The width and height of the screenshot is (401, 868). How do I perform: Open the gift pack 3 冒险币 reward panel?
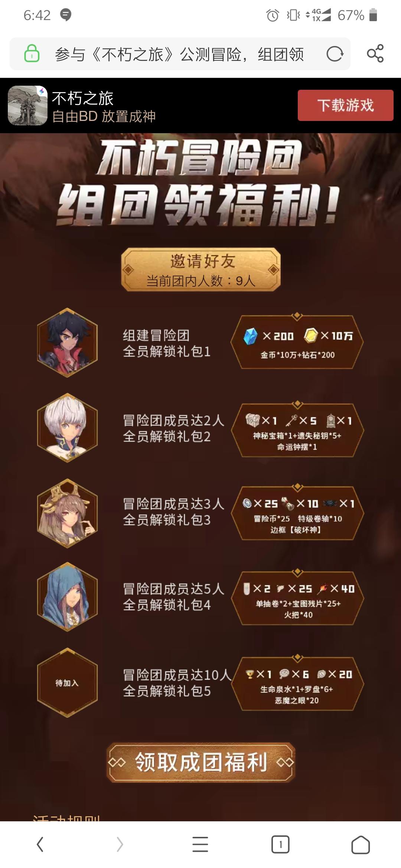pyautogui.click(x=297, y=513)
